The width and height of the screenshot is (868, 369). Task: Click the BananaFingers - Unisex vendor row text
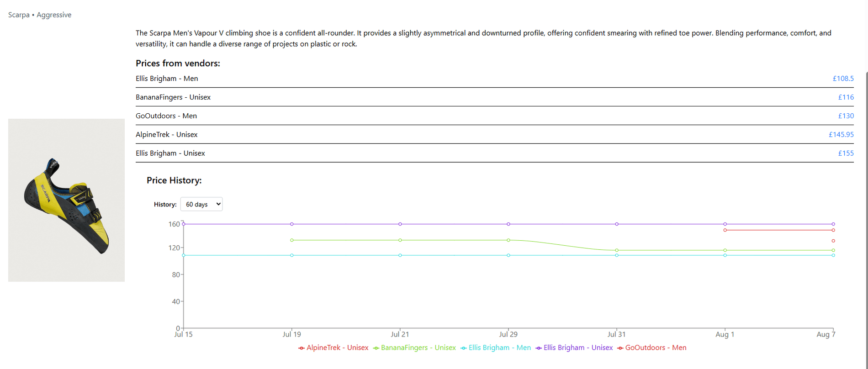pos(173,97)
